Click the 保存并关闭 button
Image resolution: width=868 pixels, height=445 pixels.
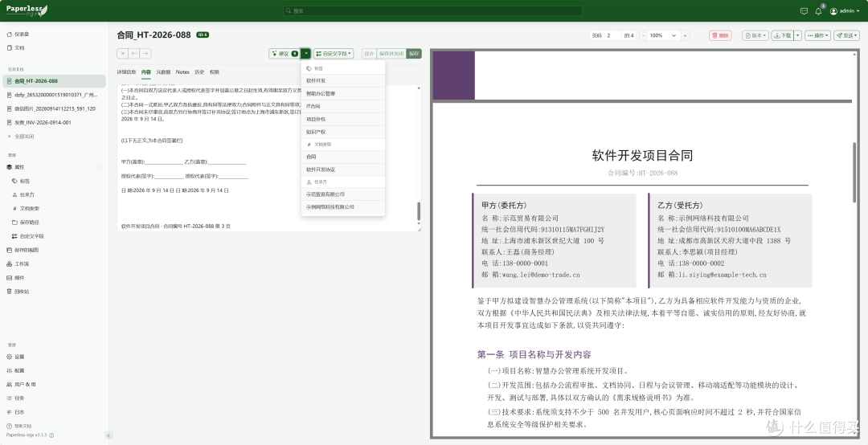coord(391,54)
